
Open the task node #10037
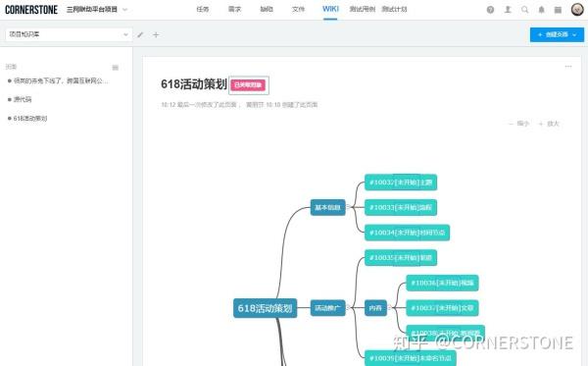(x=443, y=308)
